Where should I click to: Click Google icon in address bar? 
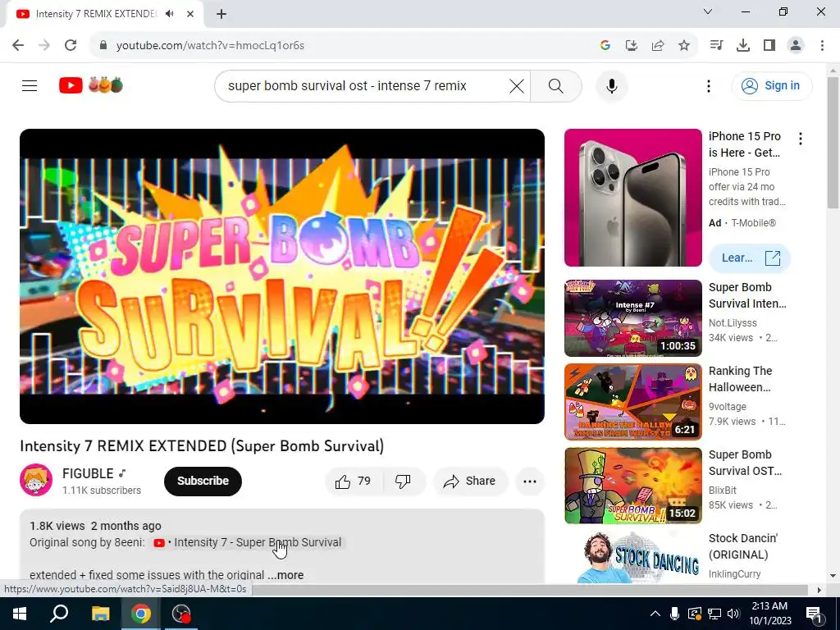click(605, 46)
